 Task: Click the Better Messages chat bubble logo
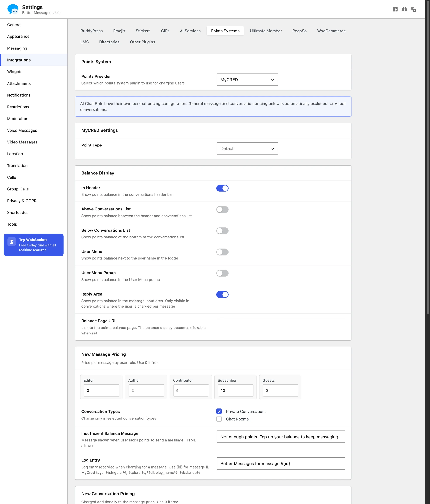click(x=13, y=9)
